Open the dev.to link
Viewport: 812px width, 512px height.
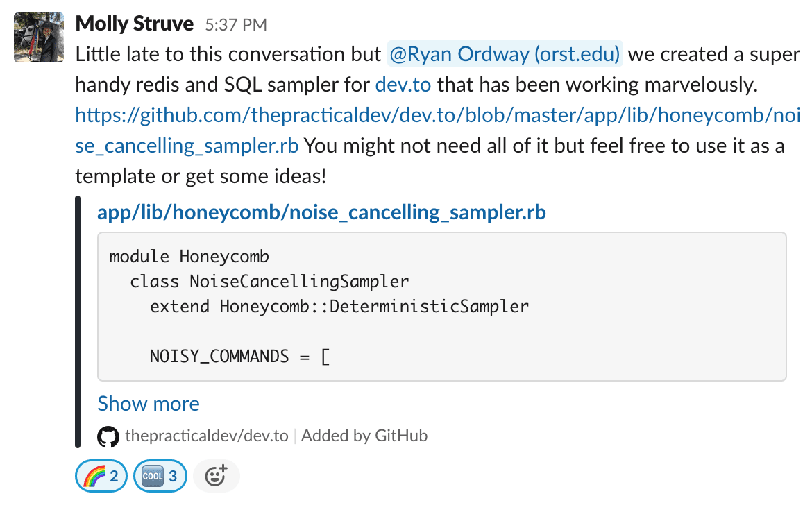coord(403,85)
